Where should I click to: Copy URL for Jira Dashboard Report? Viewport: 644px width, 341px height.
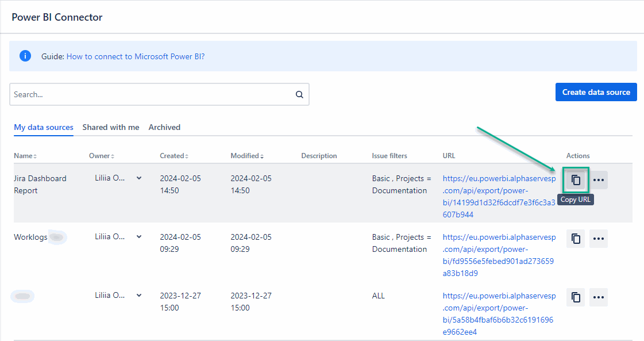click(x=576, y=180)
